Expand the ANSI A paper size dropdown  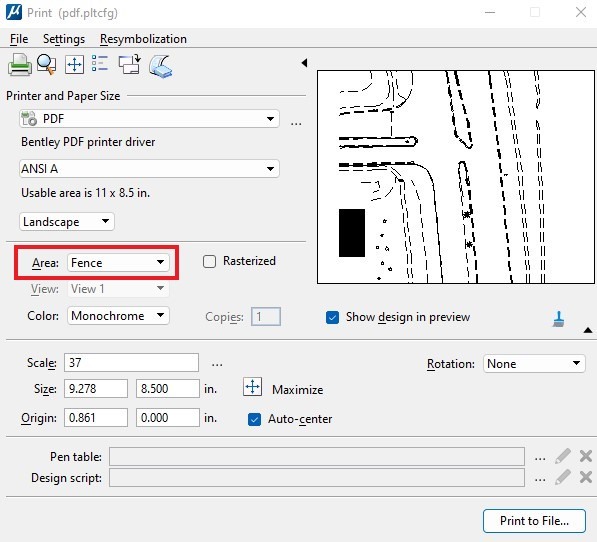click(x=149, y=169)
